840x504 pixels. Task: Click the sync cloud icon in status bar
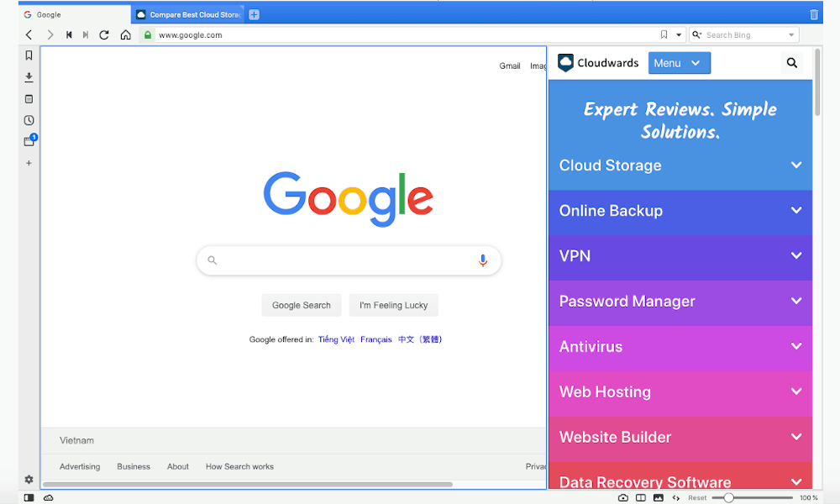(x=48, y=497)
